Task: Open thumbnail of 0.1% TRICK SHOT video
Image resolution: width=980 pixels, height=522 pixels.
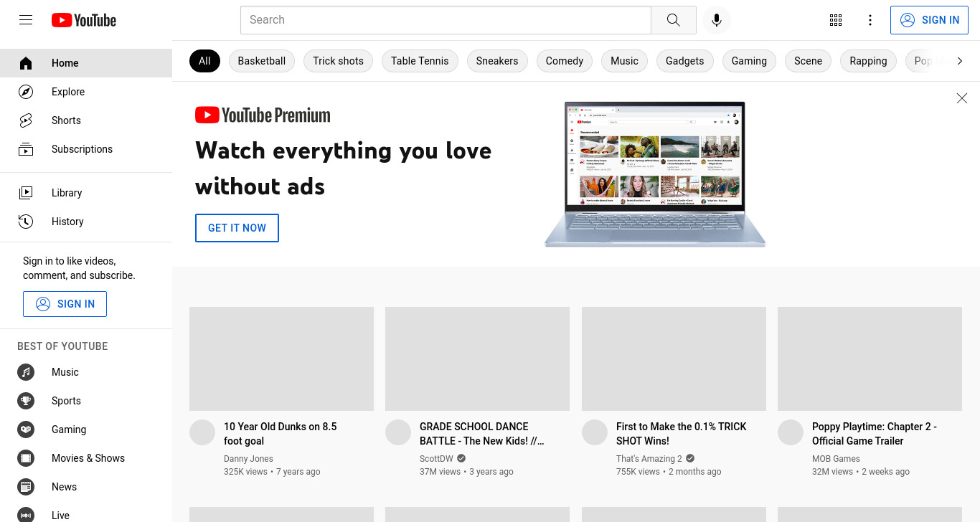Action: coord(674,359)
